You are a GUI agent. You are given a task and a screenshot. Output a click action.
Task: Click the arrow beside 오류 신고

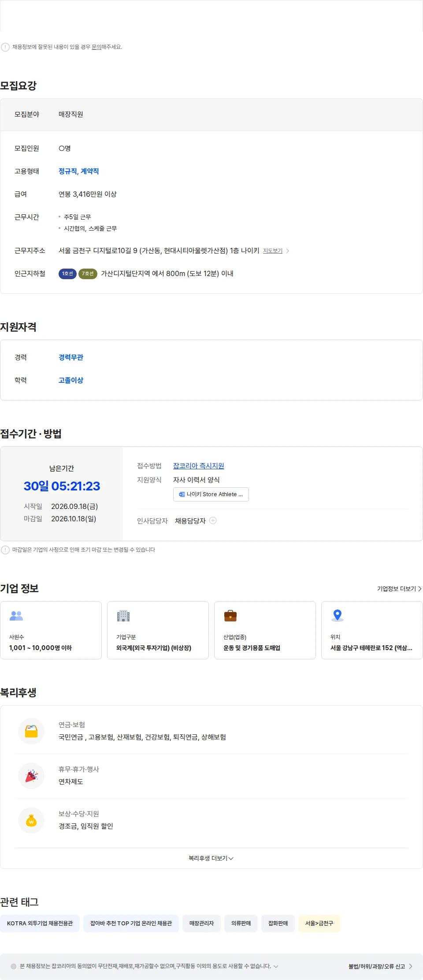click(x=411, y=966)
